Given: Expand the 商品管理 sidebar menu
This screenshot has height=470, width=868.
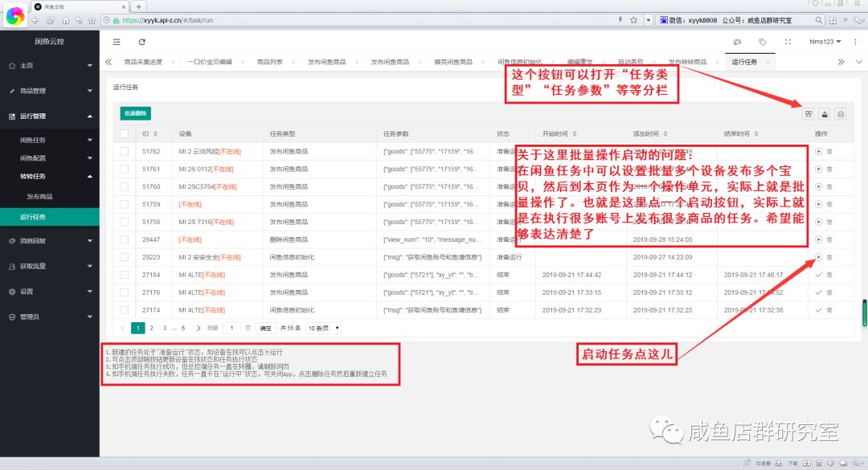Looking at the screenshot, I should (x=49, y=91).
